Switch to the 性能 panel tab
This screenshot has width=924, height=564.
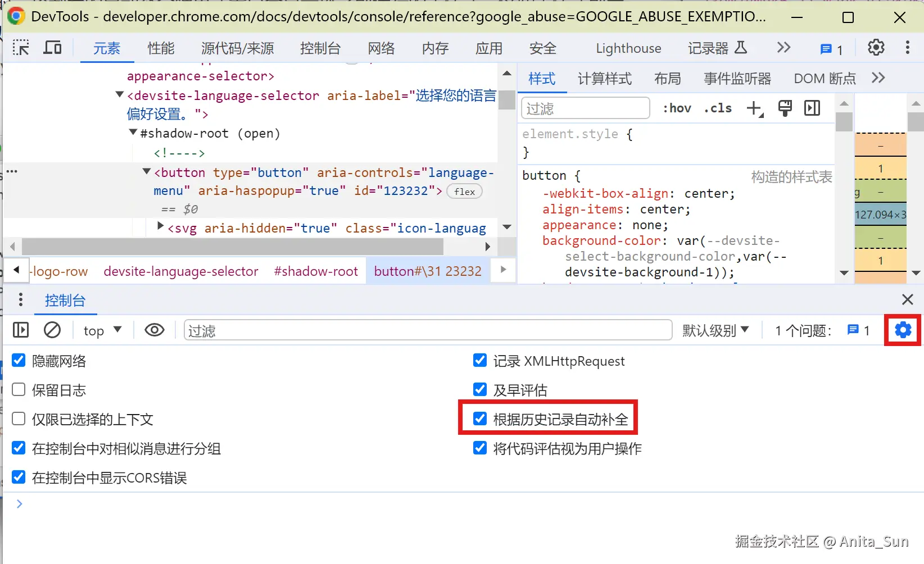(x=161, y=48)
